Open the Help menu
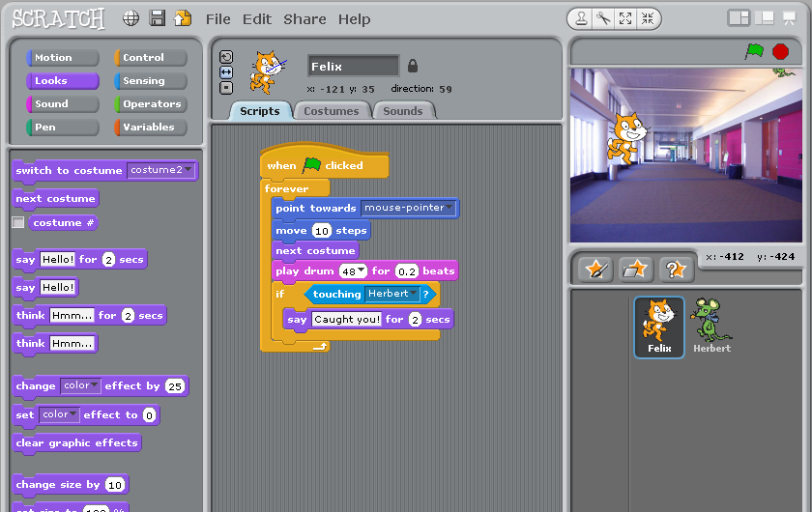 pos(354,19)
